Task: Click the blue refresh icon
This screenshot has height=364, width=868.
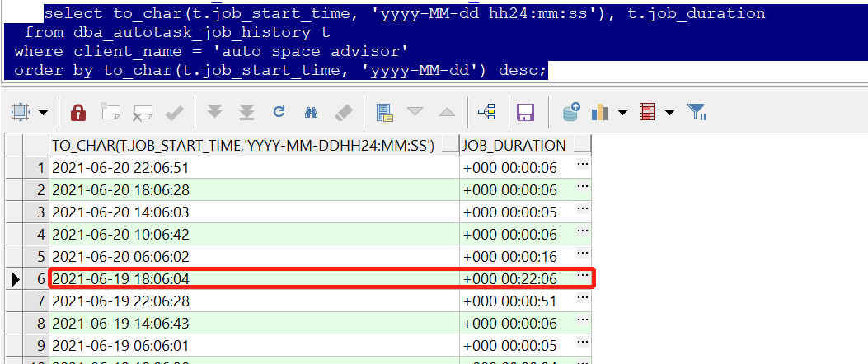Action: (x=279, y=112)
